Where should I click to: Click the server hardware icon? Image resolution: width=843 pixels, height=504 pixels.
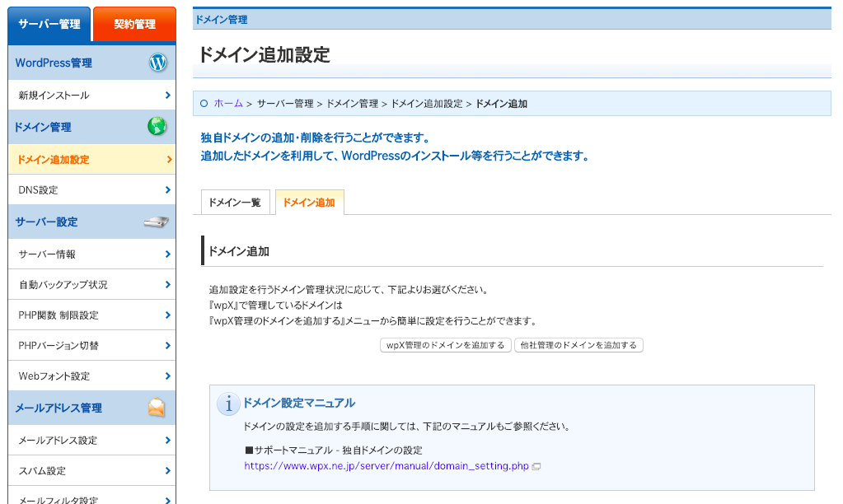(156, 222)
